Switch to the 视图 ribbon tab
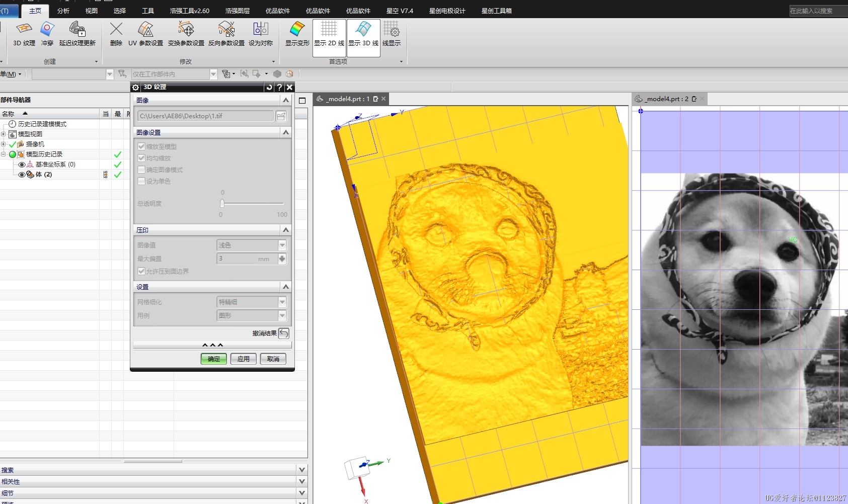The image size is (848, 504). (92, 11)
